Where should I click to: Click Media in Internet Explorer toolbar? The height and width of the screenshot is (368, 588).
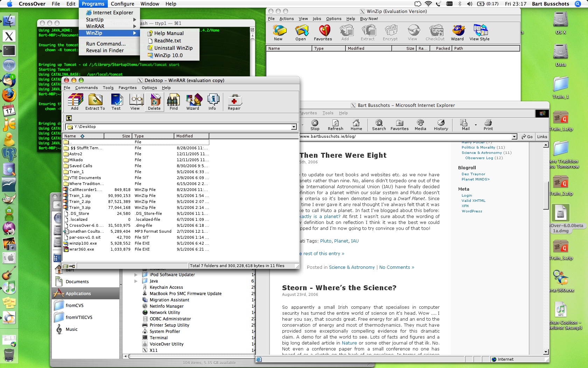420,125
